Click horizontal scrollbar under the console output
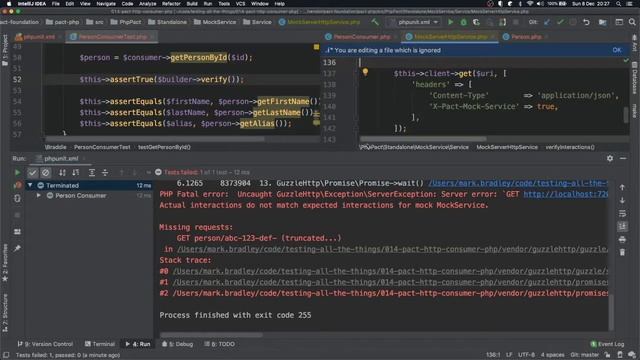Viewport: 640px width, 360px height. (211, 335)
